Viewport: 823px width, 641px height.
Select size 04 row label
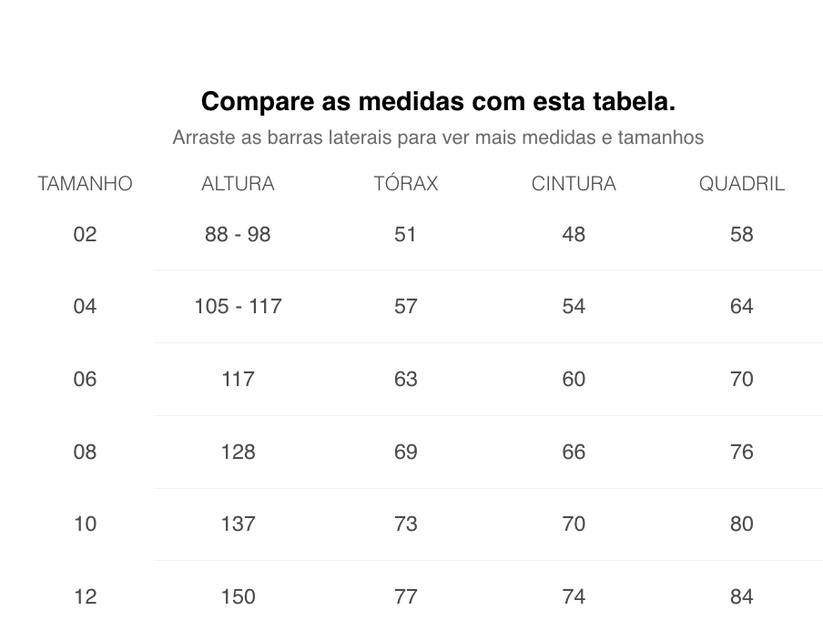(85, 306)
